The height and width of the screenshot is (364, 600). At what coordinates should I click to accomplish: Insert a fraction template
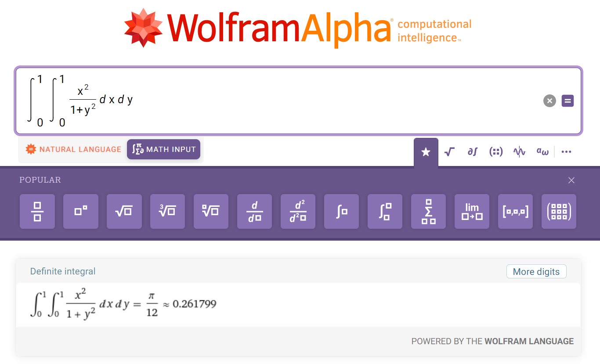tap(37, 212)
